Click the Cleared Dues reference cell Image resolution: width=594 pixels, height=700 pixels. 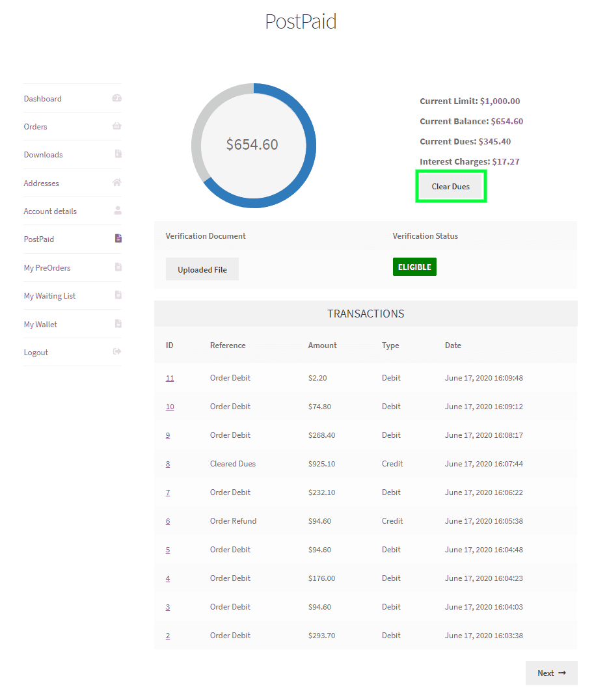[233, 464]
